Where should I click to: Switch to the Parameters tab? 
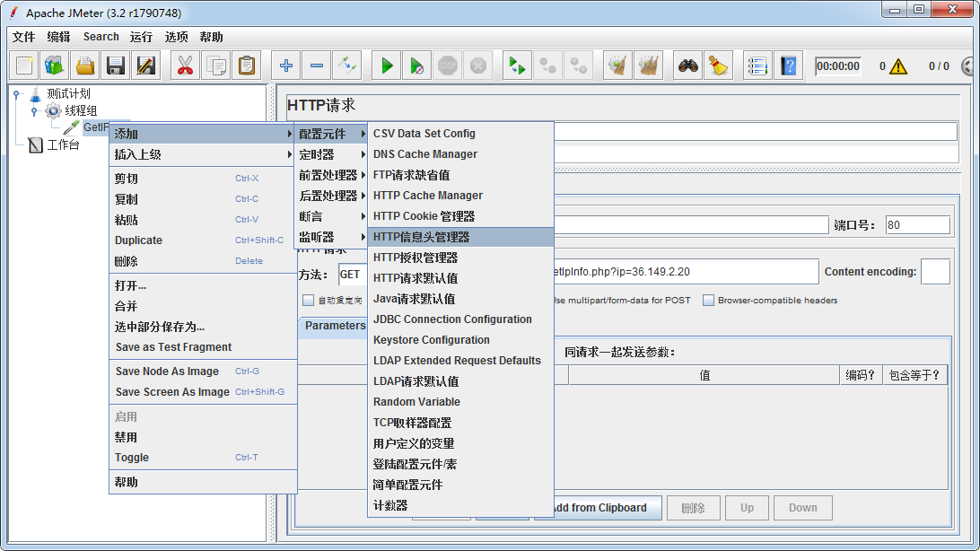[x=335, y=326]
